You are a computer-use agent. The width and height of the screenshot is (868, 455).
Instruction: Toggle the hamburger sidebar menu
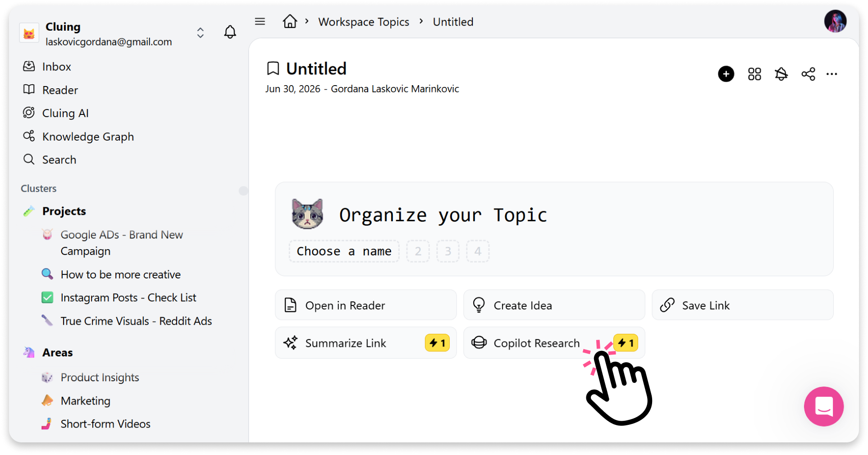(260, 21)
